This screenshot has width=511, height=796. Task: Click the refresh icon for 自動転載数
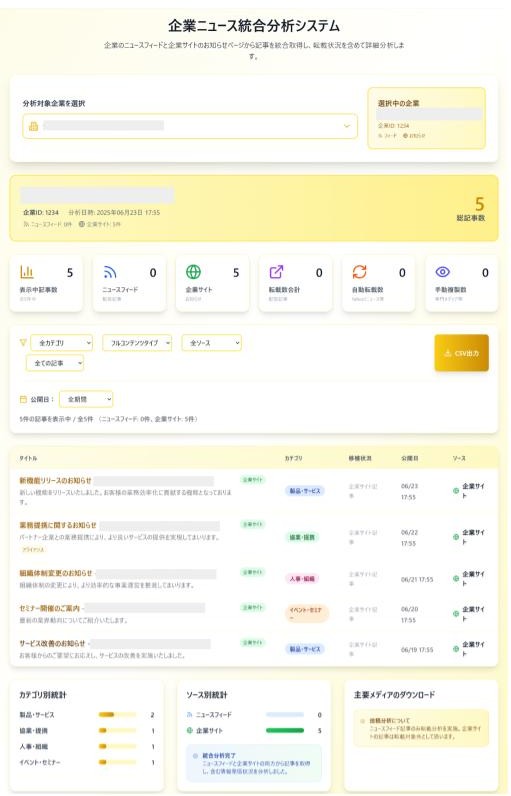pos(359,272)
